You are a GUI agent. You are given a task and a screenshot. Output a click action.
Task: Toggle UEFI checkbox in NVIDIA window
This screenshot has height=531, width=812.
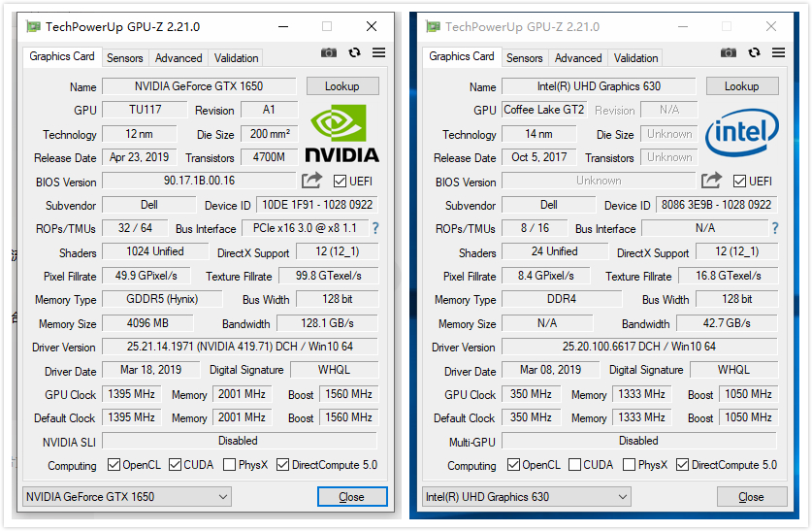click(x=341, y=182)
